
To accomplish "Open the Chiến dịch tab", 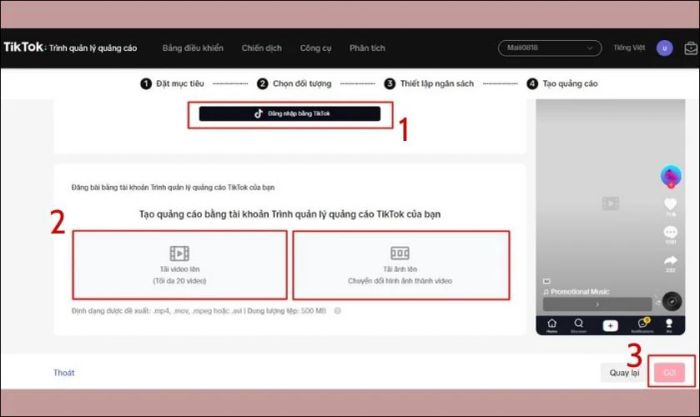I will (x=262, y=48).
